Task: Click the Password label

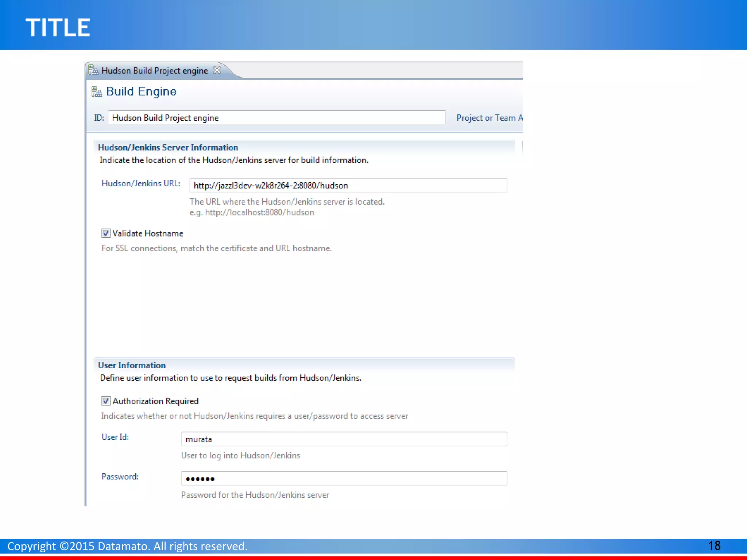Action: tap(120, 477)
